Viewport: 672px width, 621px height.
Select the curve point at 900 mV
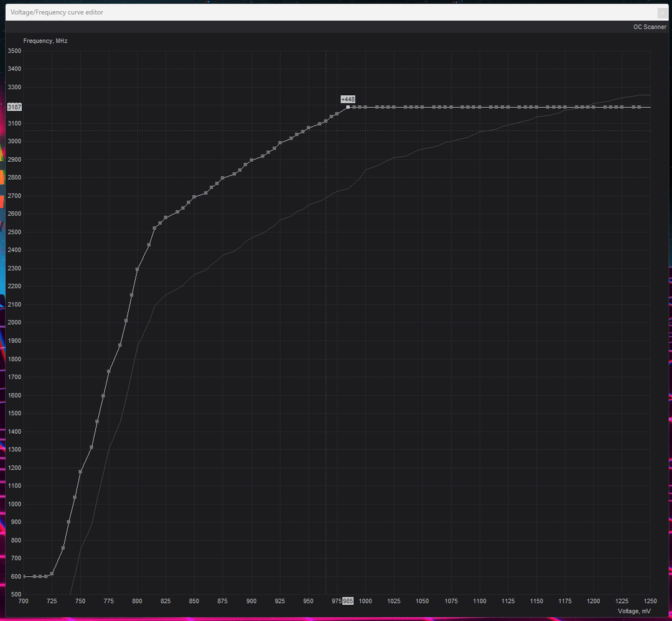click(251, 161)
